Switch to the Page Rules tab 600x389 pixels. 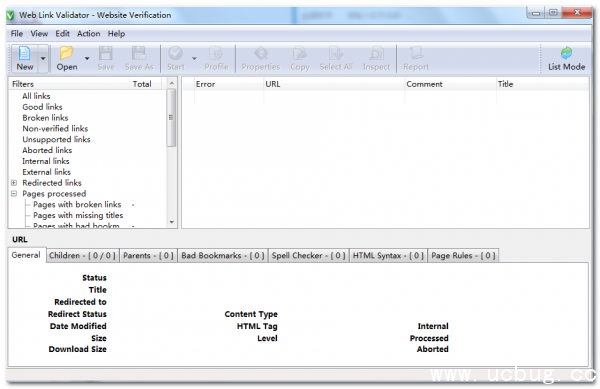coord(463,256)
